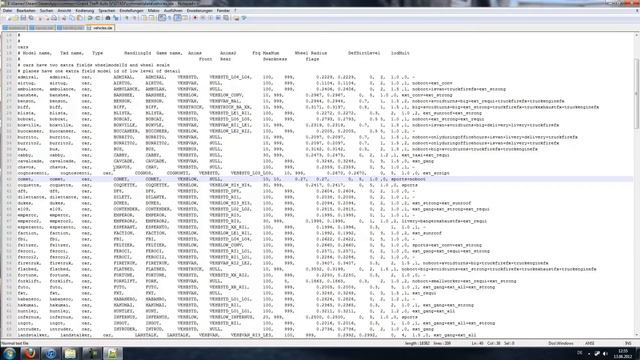This screenshot has height=360, width=640.
Task: Open the Kodierung menu
Action: [84, 11]
